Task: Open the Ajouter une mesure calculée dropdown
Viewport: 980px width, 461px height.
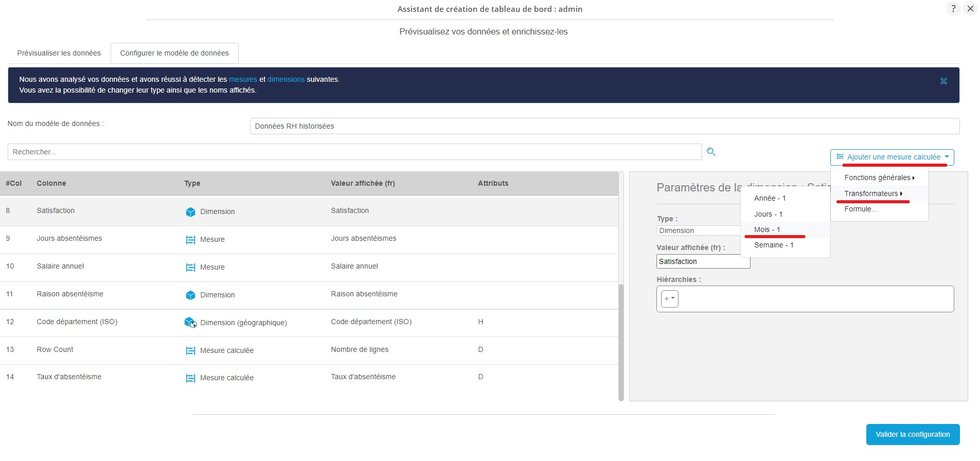Action: click(x=892, y=157)
